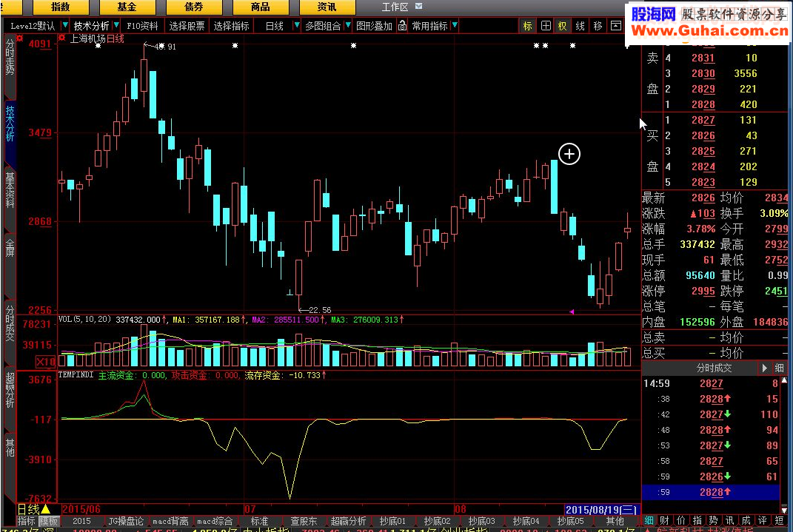This screenshot has height=532, width=793.
Task: Click the magenta arrow marker on chart
Action: [x=572, y=312]
